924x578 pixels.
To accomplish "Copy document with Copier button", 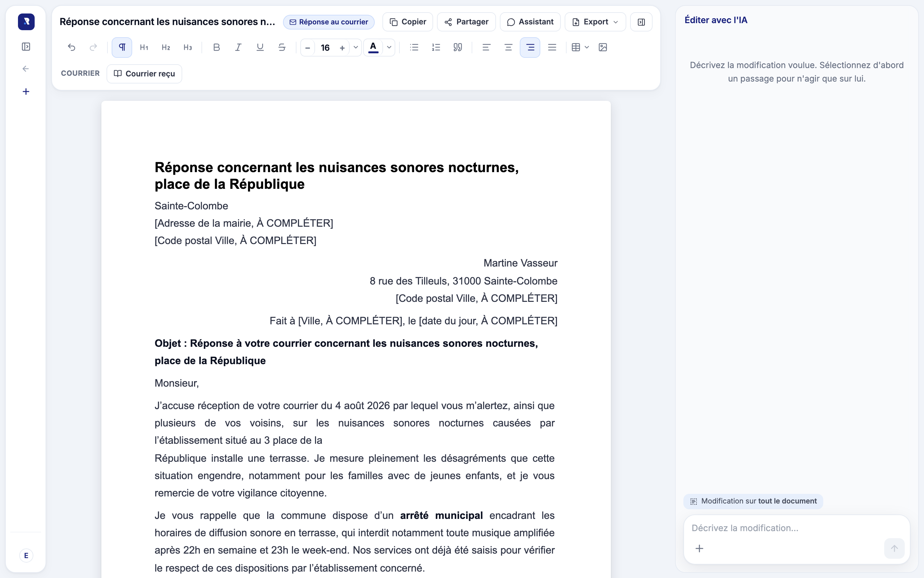I will 408,22.
